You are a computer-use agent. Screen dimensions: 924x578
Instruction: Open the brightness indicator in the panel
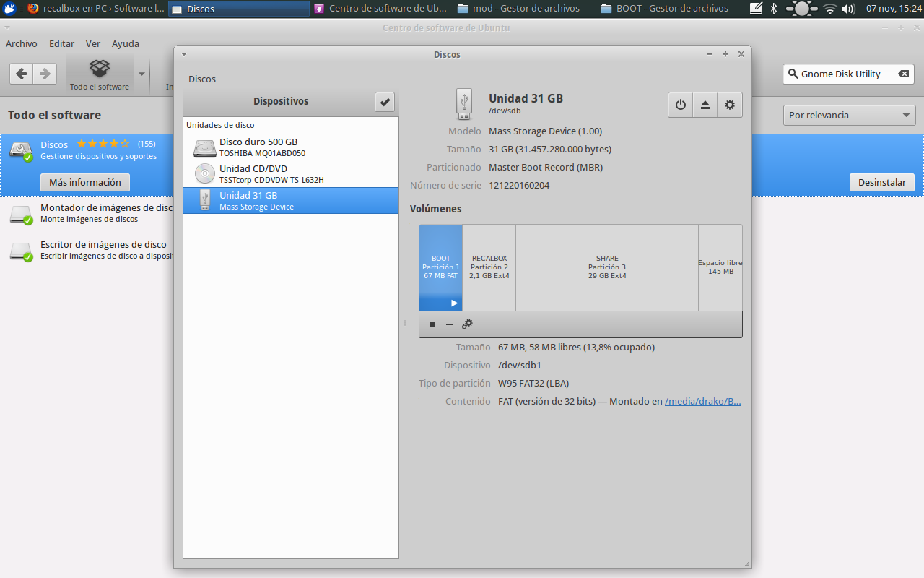click(x=801, y=9)
